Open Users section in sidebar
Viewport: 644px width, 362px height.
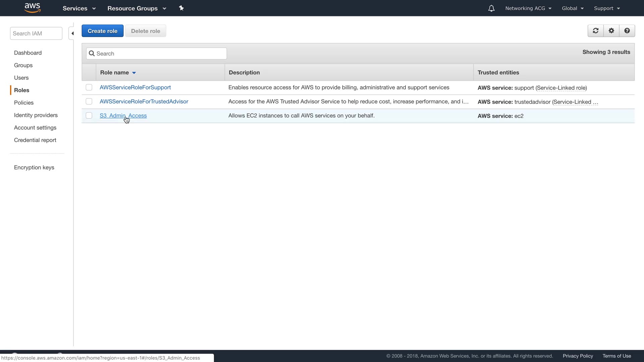tap(21, 78)
